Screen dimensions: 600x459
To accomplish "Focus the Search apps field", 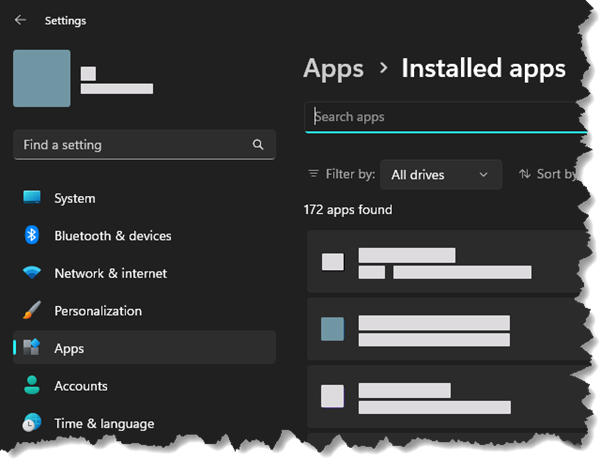I will pos(446,117).
